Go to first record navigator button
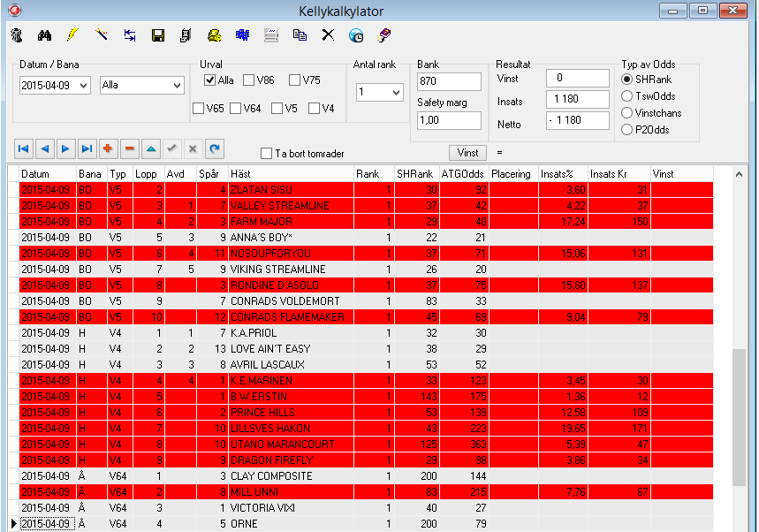 click(23, 149)
